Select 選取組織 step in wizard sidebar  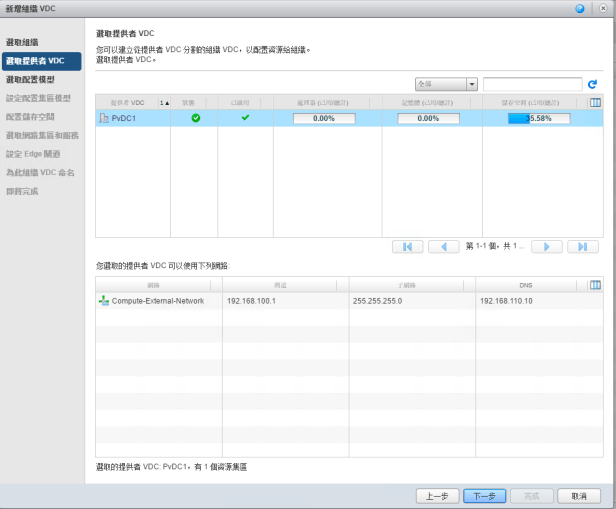point(22,43)
